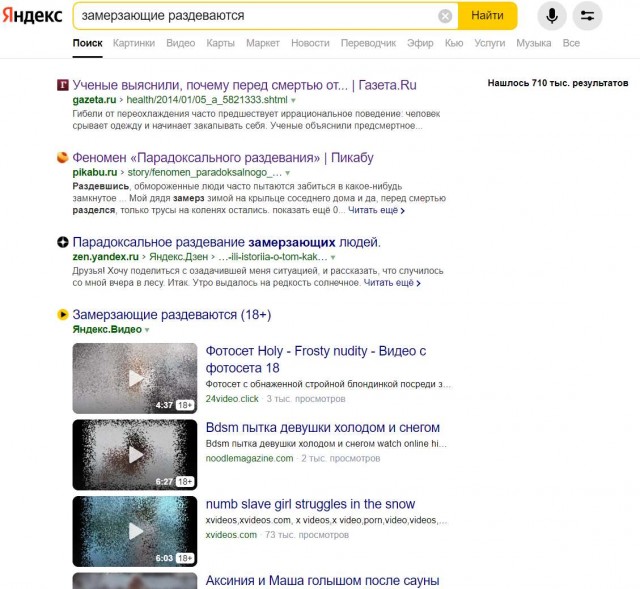Open Фотосет Holy - Frosty nudity video title

coord(316,359)
